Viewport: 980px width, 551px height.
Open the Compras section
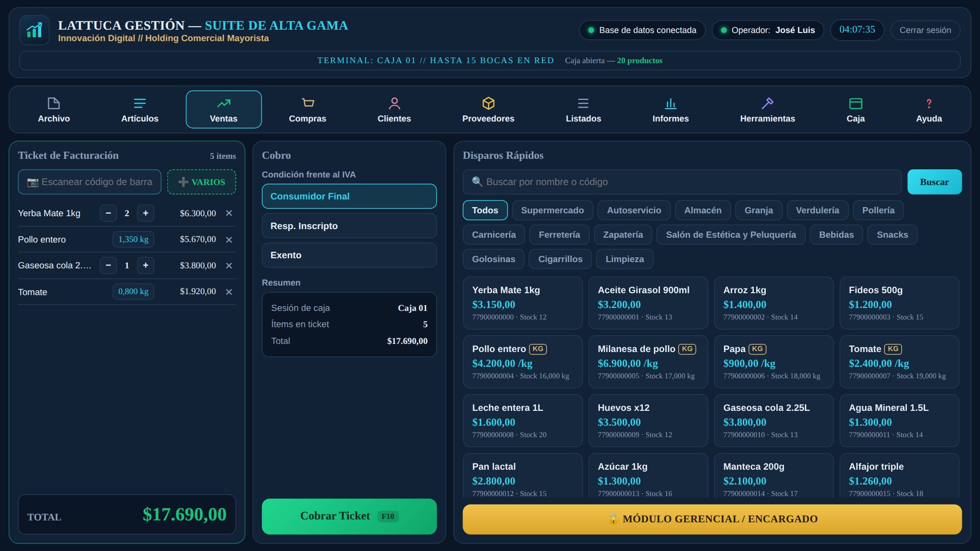308,110
